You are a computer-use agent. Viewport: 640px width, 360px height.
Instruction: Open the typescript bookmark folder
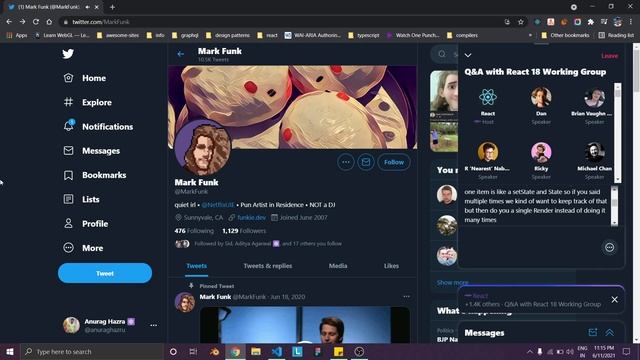click(364, 36)
